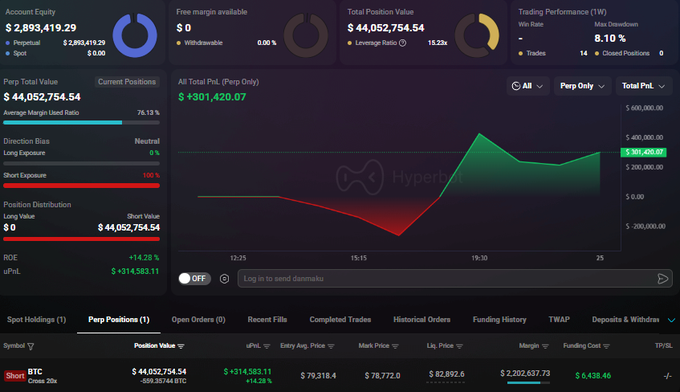Click the Average Margin Used Ratio bar
680x392 pixels.
(82, 123)
